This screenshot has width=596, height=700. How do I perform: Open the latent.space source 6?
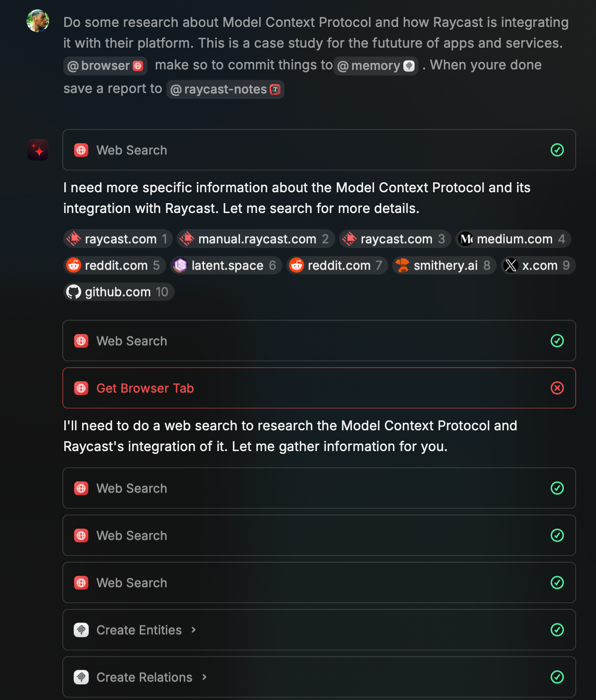(226, 265)
